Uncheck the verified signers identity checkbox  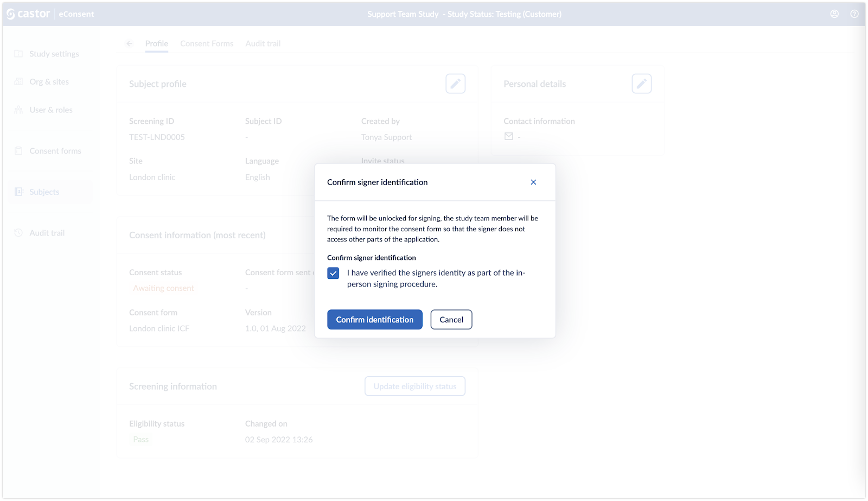point(333,273)
